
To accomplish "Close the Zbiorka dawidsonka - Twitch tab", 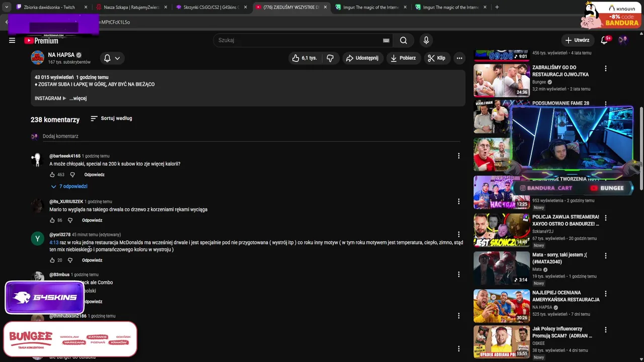I will coord(86,8).
